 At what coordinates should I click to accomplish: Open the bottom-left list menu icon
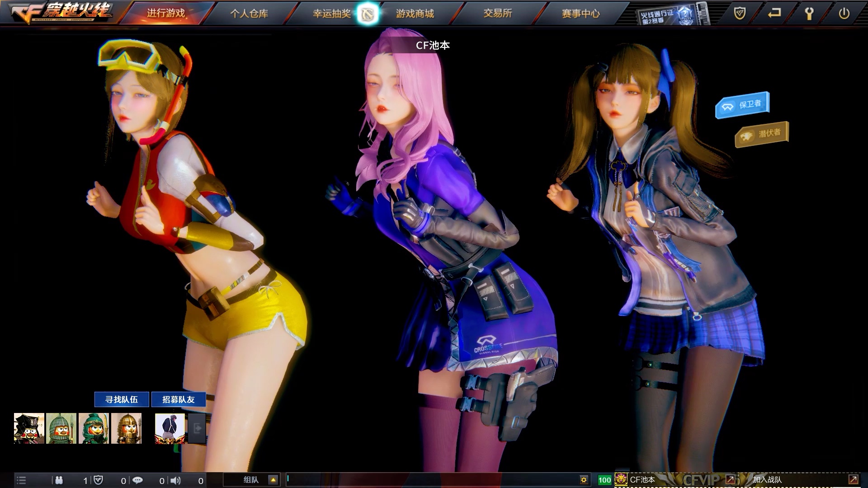point(21,480)
